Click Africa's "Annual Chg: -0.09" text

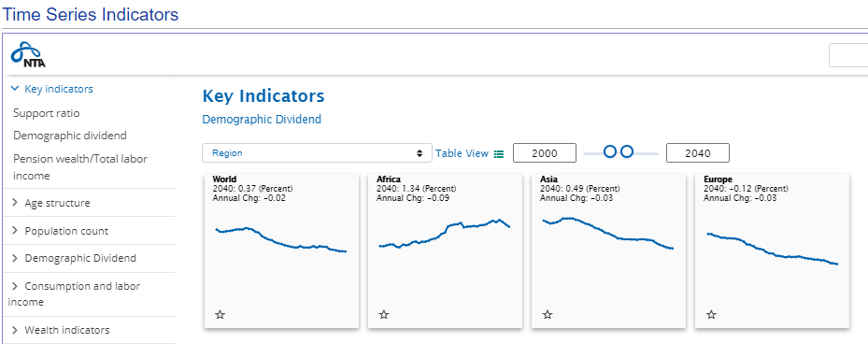point(413,198)
